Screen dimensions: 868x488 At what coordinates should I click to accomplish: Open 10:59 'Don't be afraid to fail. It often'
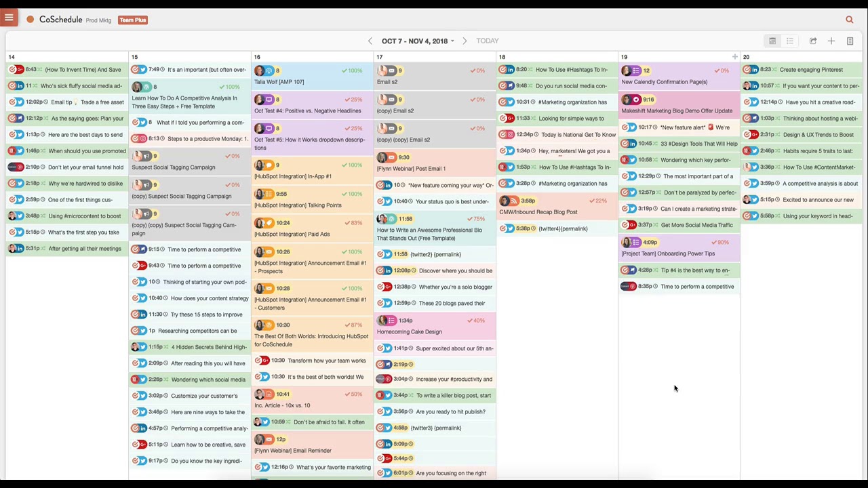[312, 422]
